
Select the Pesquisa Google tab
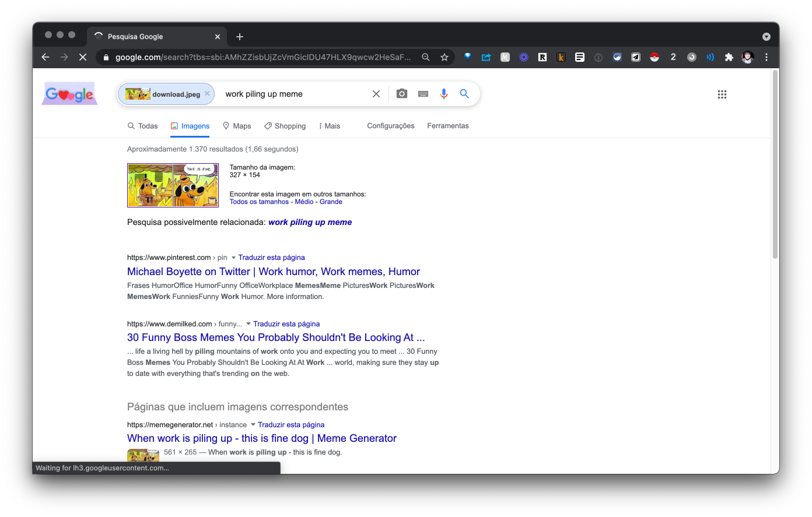[157, 37]
